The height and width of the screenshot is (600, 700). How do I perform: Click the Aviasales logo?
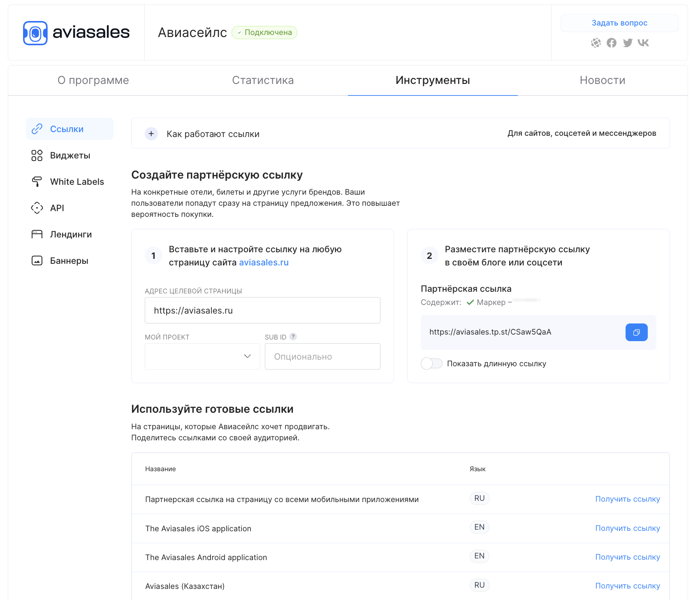click(x=76, y=33)
